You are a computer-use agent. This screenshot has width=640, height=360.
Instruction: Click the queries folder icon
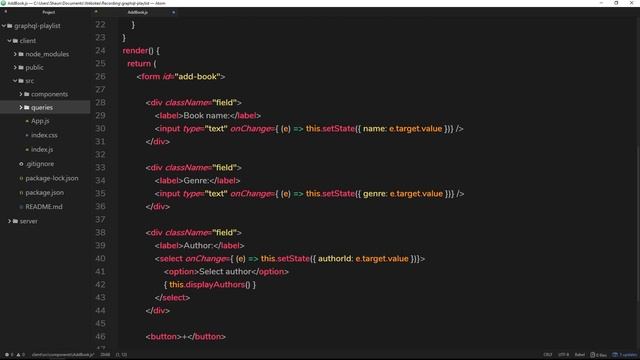(27, 107)
